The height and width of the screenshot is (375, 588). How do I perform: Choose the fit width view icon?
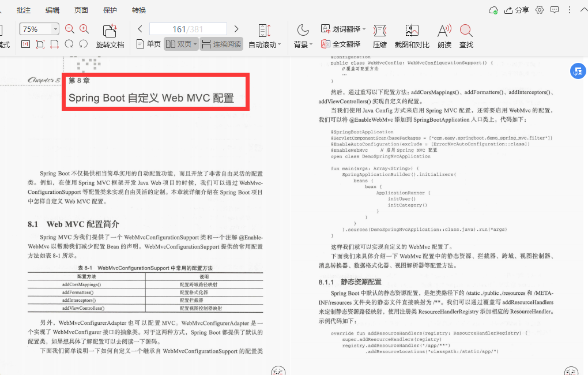tap(54, 44)
